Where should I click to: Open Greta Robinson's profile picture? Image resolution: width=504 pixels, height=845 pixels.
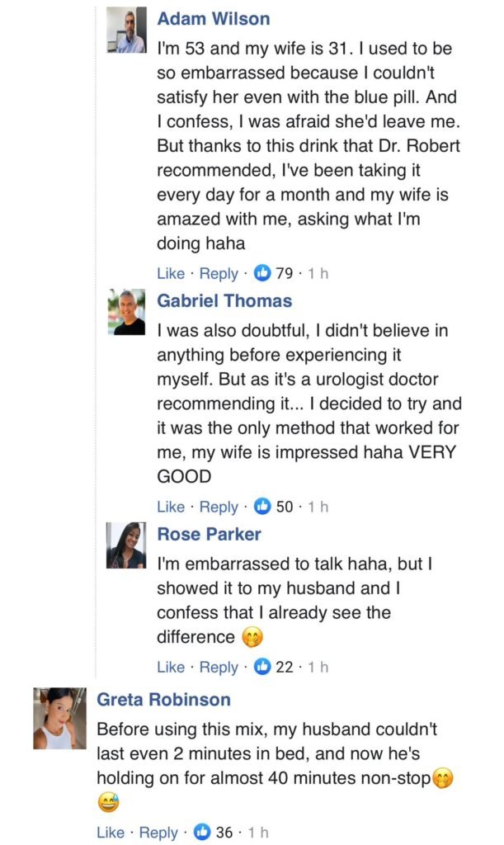tap(59, 718)
